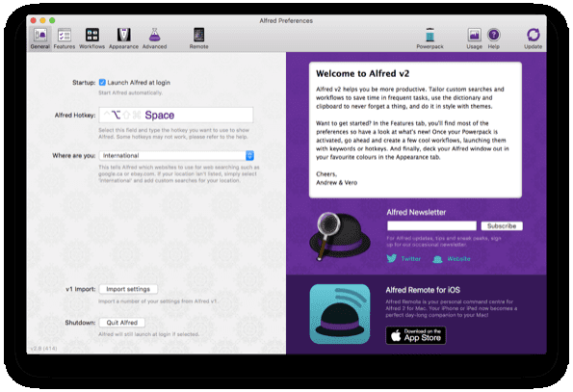573x392 pixels.
Task: Subscribe to the Alfred Newsletter
Action: (x=502, y=226)
